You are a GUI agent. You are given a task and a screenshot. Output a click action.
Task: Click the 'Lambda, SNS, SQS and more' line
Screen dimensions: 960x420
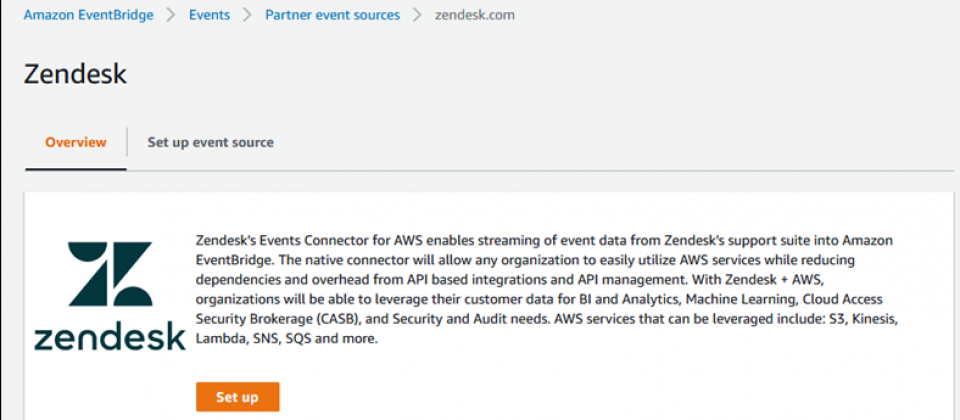pyautogui.click(x=287, y=339)
